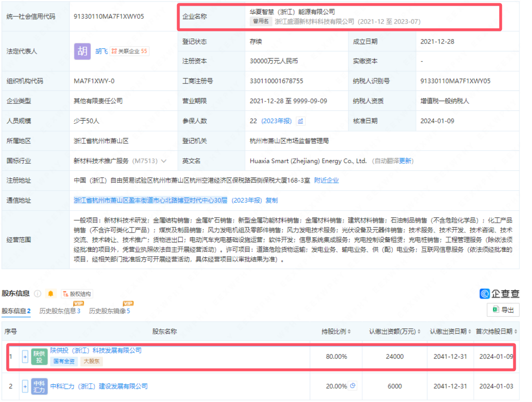Viewport: 532px width, 402px height.
Task: Click the 股东名称 column header
Action: point(164,332)
